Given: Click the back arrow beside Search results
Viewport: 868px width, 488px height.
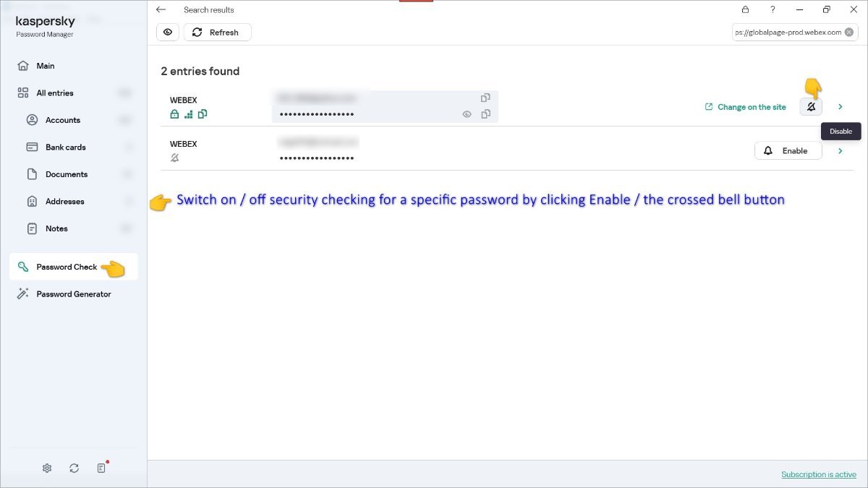Looking at the screenshot, I should click(x=161, y=10).
